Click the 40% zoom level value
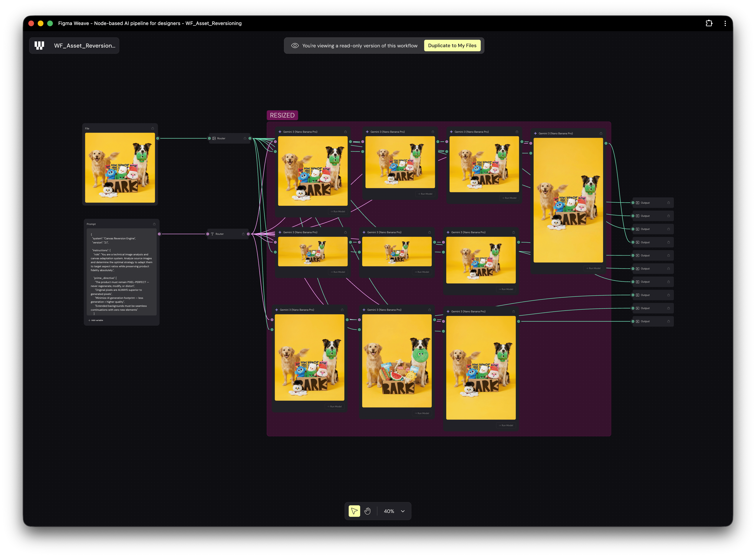The height and width of the screenshot is (557, 756). point(389,511)
